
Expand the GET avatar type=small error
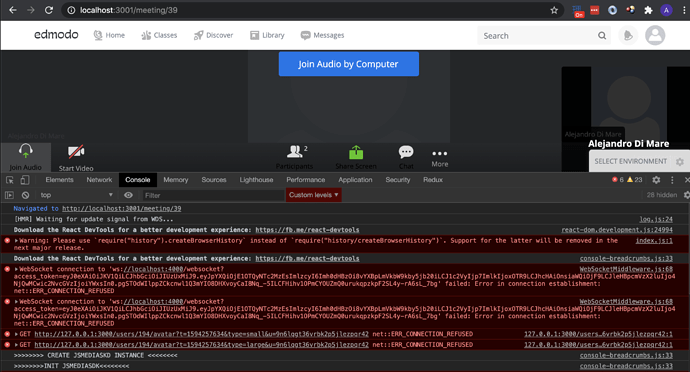coord(16,334)
